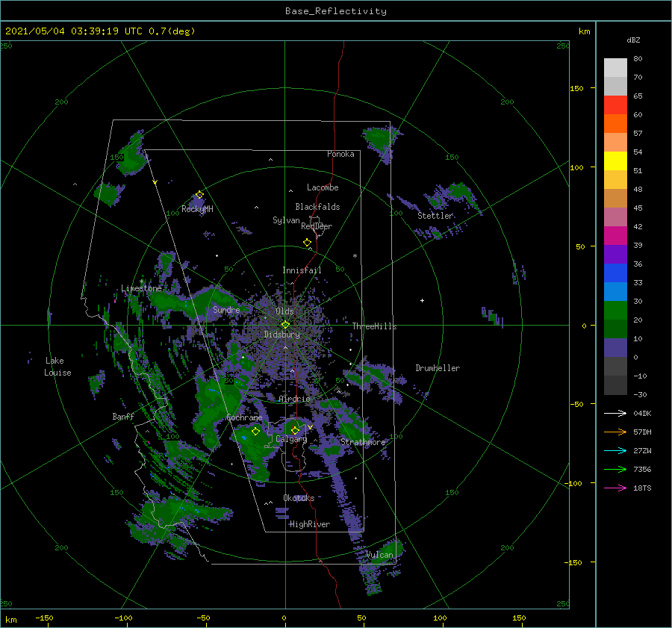This screenshot has height=628, width=672.
Task: Click the Calgary city label
Action: 291,439
